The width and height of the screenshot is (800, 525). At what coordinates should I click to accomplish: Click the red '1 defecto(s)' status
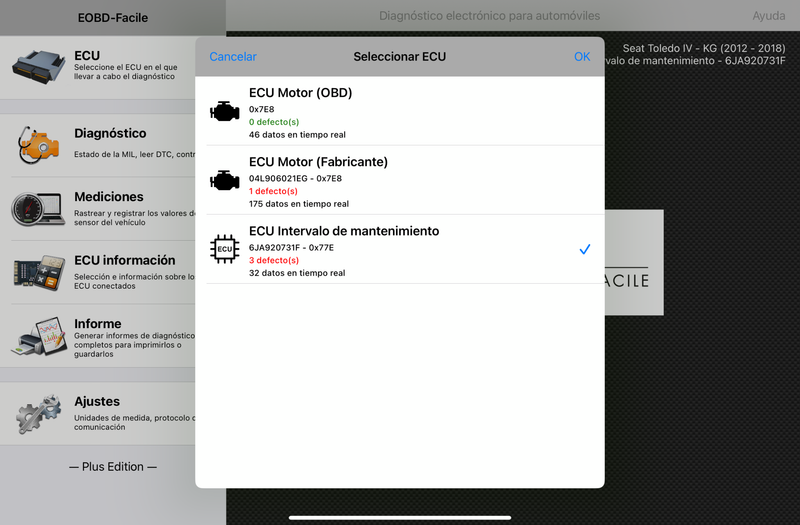[x=273, y=191]
